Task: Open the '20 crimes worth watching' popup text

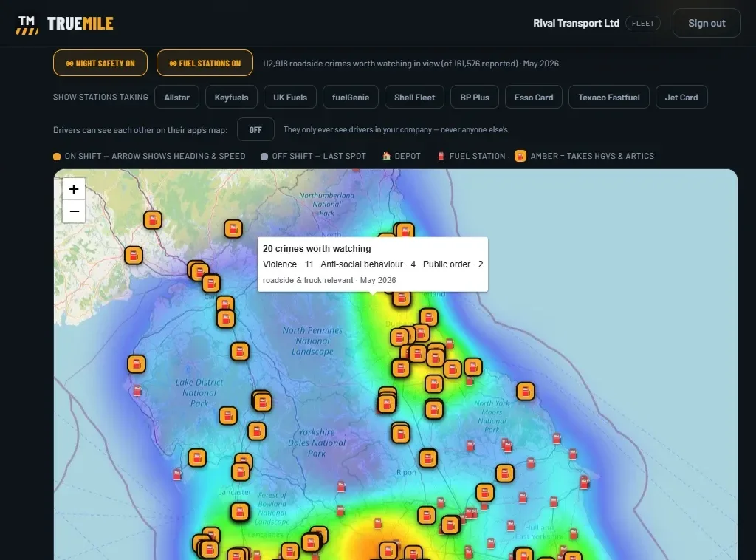Action: click(x=317, y=249)
